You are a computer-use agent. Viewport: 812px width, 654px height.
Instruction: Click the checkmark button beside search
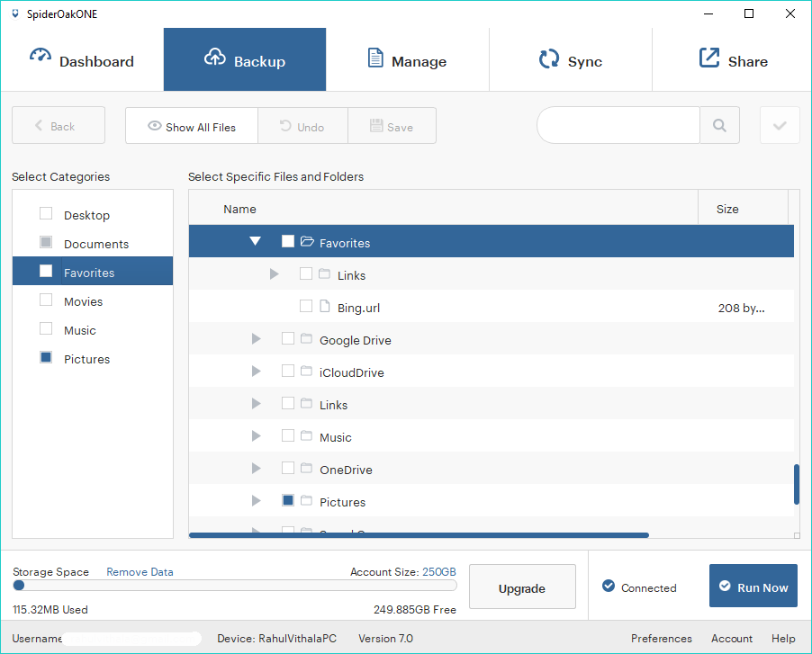click(x=780, y=125)
